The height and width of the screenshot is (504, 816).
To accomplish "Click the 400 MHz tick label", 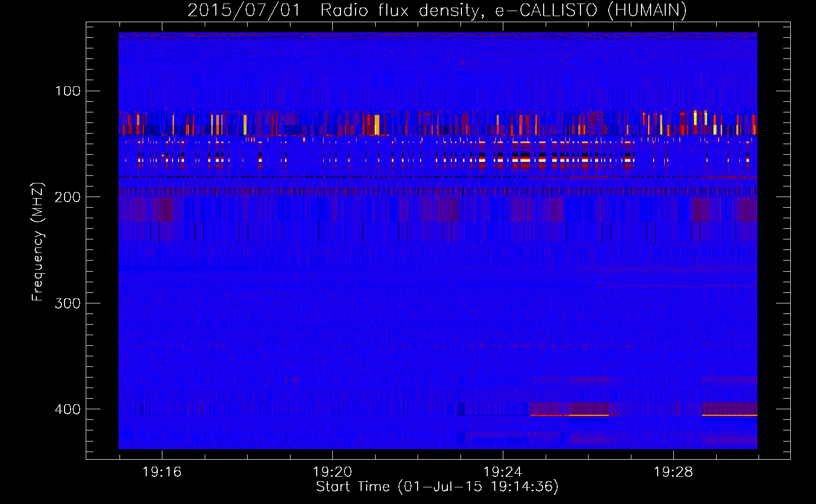I will [x=68, y=409].
